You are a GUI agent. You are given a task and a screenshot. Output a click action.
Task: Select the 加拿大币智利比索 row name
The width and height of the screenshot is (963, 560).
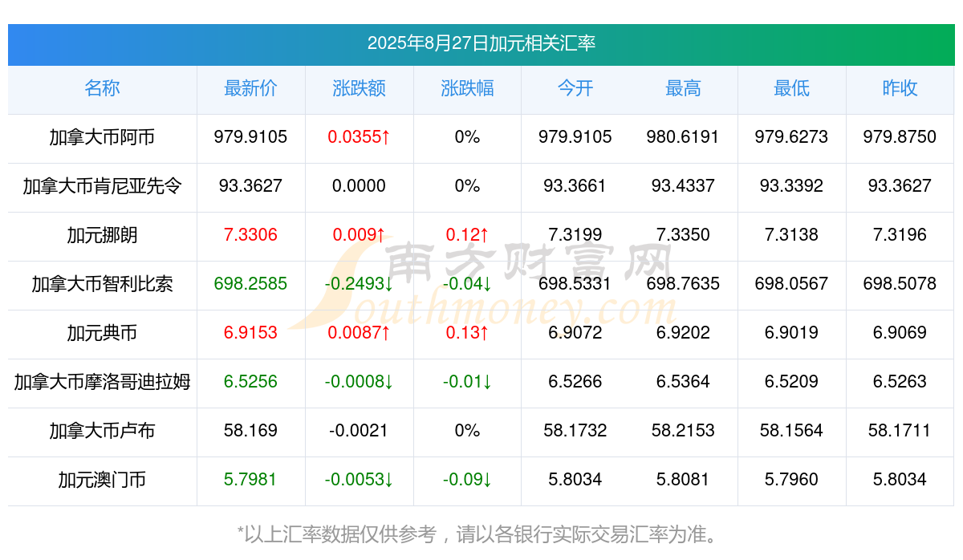click(102, 284)
